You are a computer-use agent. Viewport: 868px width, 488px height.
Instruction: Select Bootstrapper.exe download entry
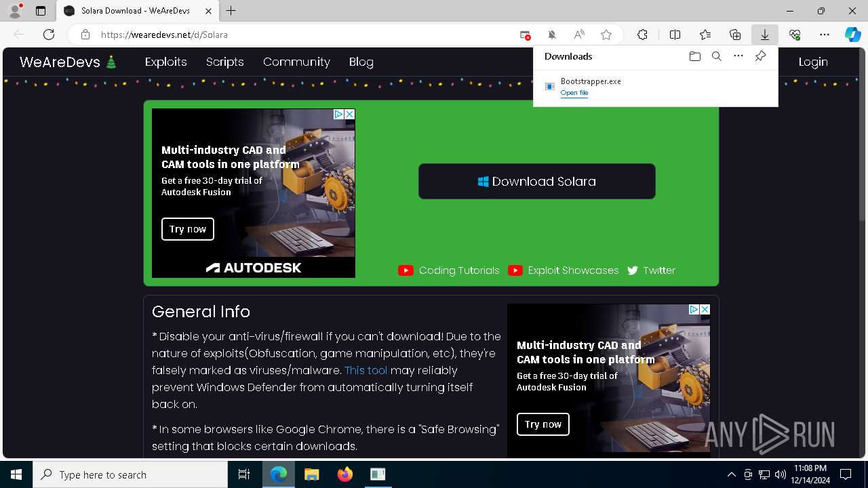coord(656,87)
